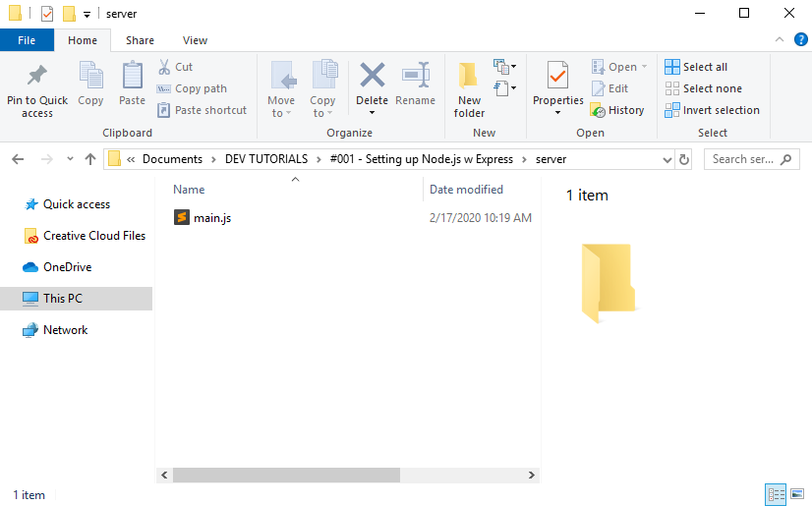Open the recent locations dropdown arrow
The width and height of the screenshot is (812, 506).
[70, 159]
